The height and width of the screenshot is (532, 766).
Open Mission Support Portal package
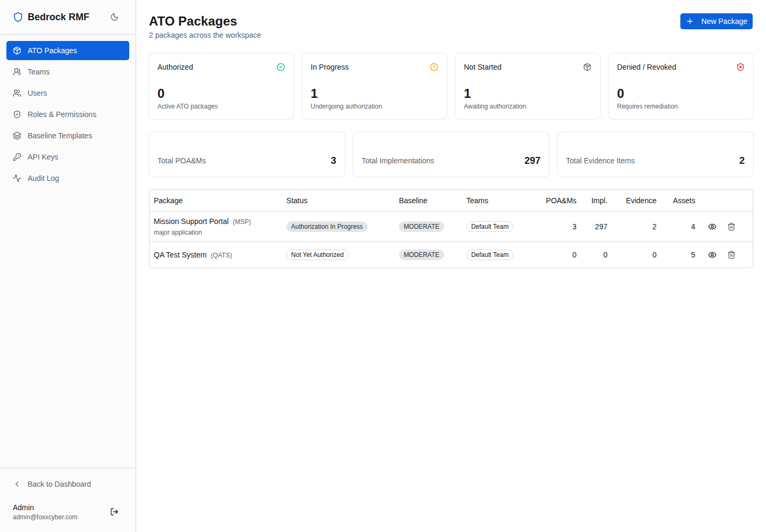coord(191,221)
